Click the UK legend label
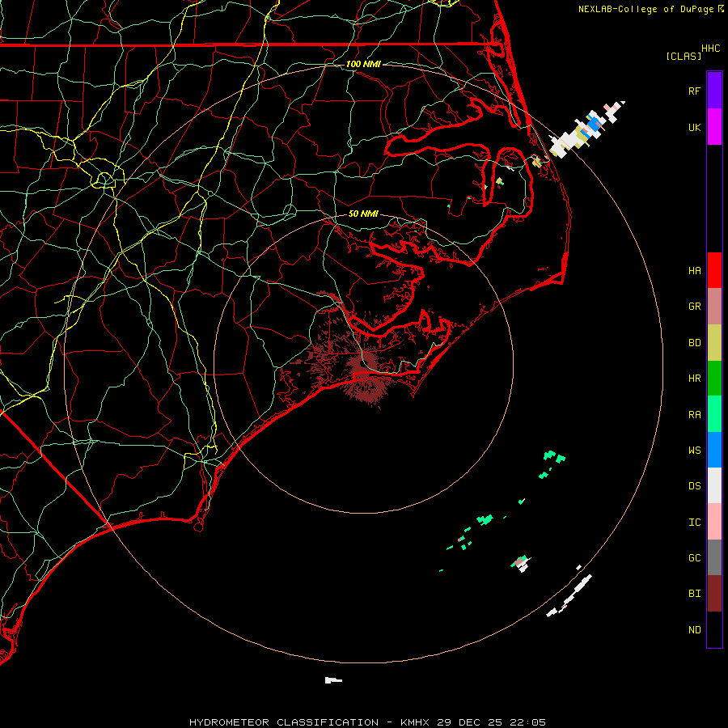 coord(694,127)
